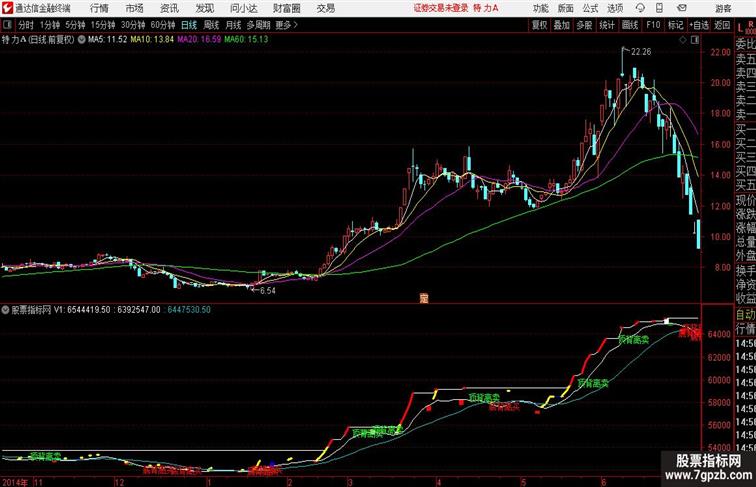Click the red L icon in the quote panel

tap(740, 28)
